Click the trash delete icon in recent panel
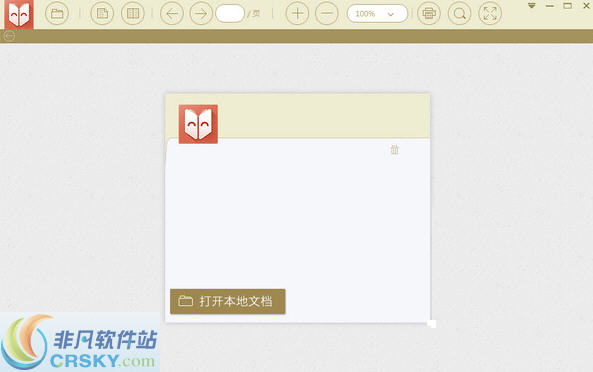 click(394, 150)
